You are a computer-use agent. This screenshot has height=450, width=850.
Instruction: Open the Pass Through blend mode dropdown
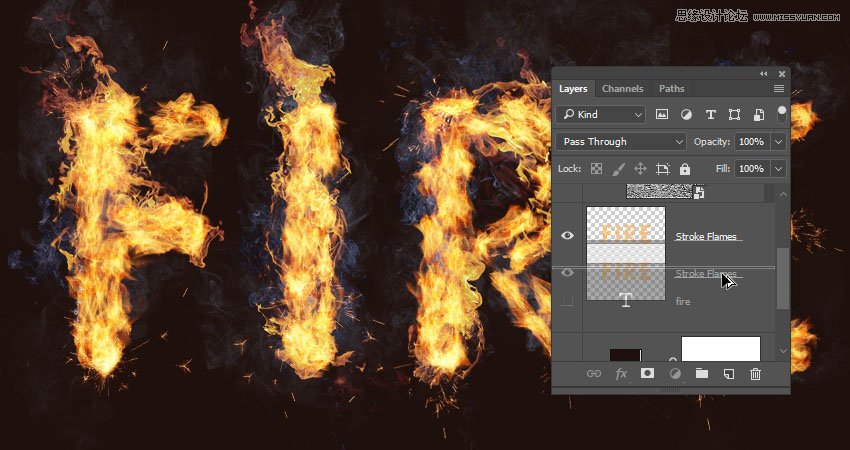tap(621, 142)
